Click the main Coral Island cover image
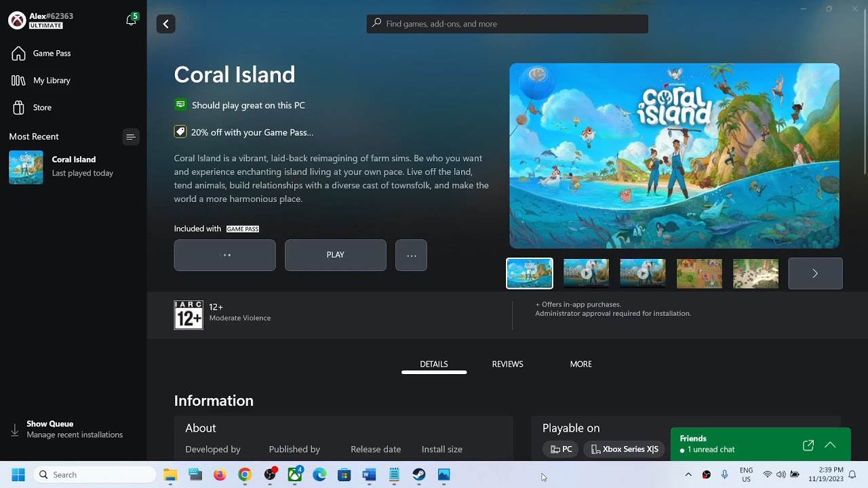 tap(674, 156)
